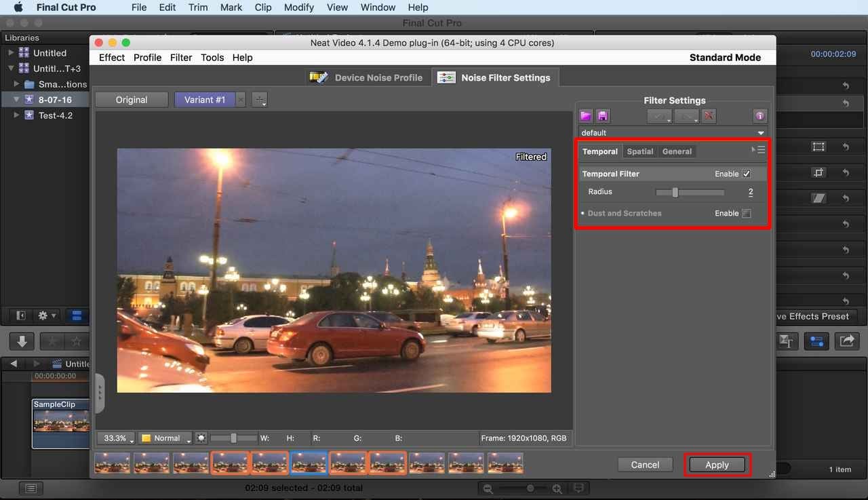Click the Cancel button
The height and width of the screenshot is (500, 868).
click(x=645, y=465)
